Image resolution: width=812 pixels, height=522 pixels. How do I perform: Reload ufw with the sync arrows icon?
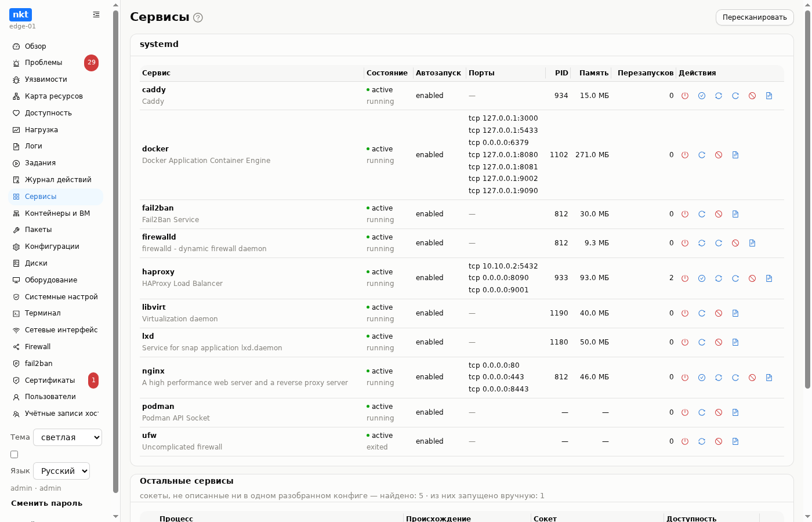(702, 441)
